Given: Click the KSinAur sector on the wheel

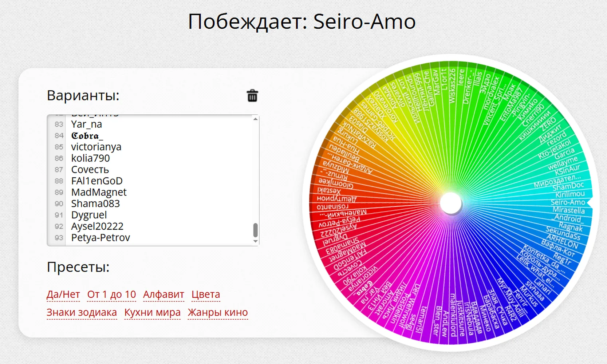Looking at the screenshot, I should (x=567, y=170).
